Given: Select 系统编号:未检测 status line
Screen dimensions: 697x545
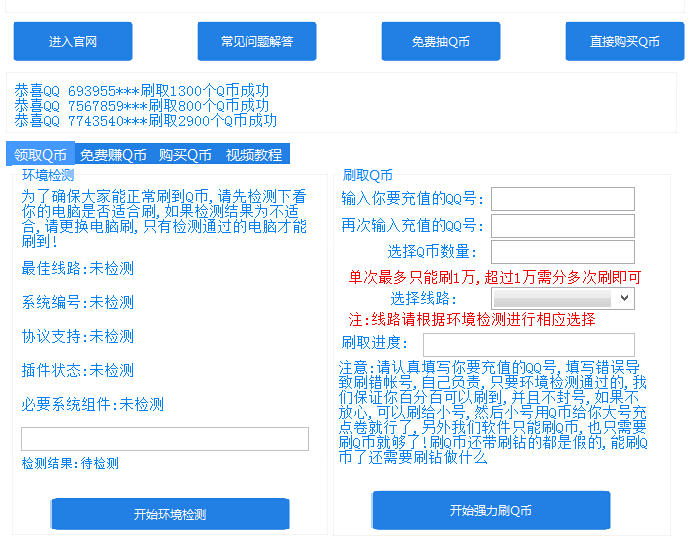Looking at the screenshot, I should (78, 303).
